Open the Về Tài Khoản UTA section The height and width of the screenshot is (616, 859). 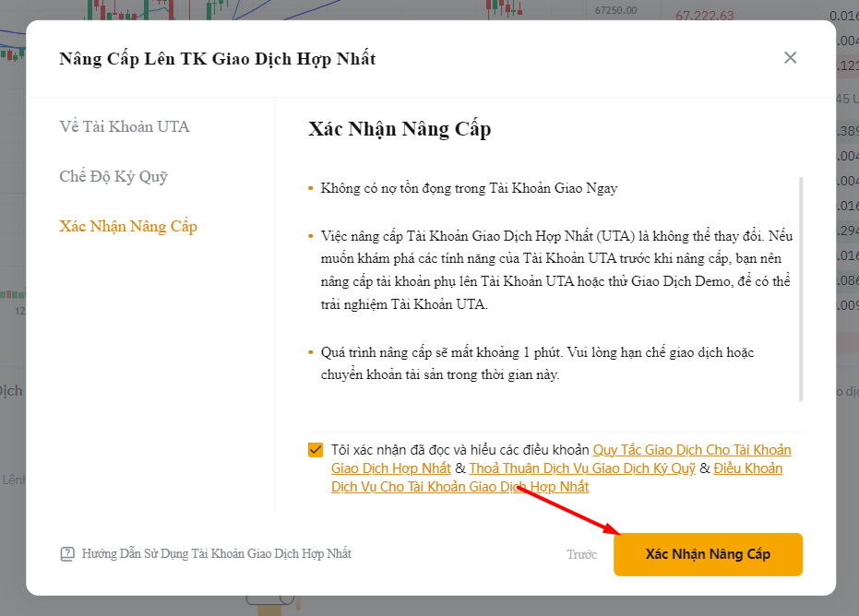(x=125, y=126)
